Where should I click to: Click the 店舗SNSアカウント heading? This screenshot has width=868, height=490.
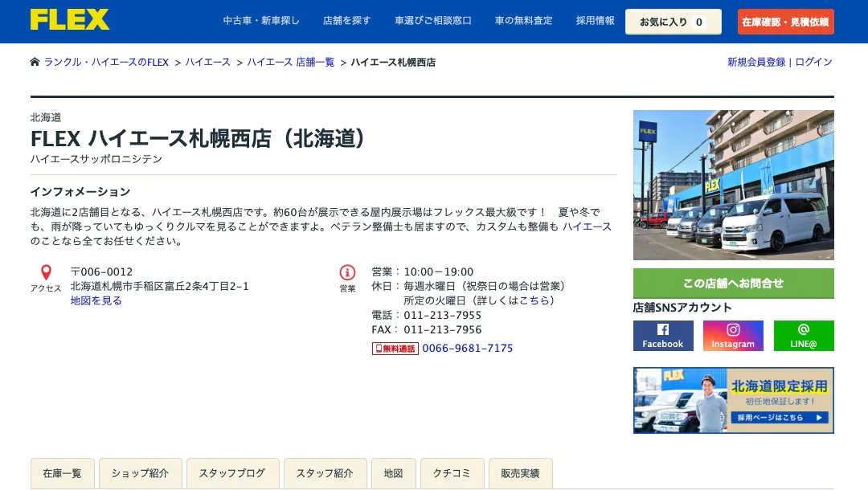click(682, 308)
